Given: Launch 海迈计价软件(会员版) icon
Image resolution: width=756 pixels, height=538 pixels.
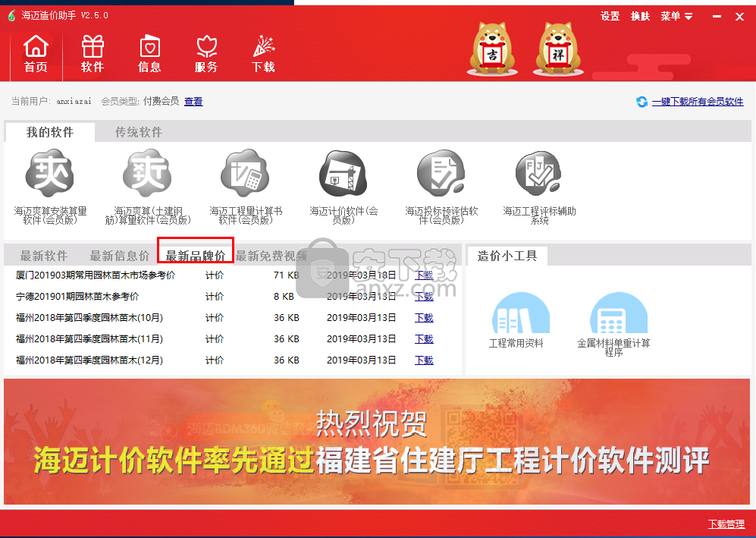Looking at the screenshot, I should pos(343,174).
